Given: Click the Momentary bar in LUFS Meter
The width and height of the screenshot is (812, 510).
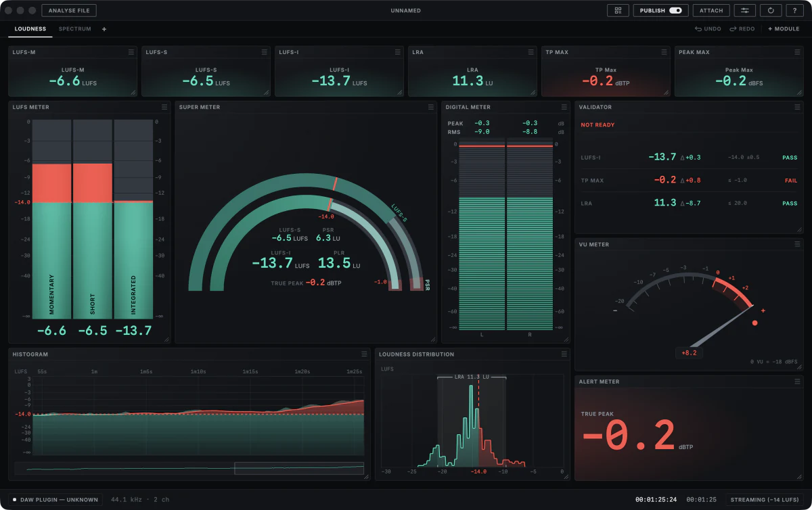Looking at the screenshot, I should coord(51,219).
